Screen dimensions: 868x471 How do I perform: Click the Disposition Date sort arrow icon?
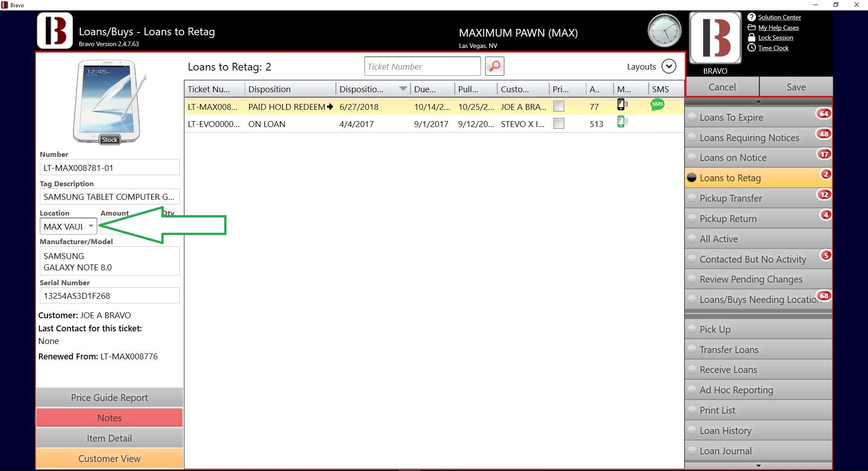pos(403,89)
